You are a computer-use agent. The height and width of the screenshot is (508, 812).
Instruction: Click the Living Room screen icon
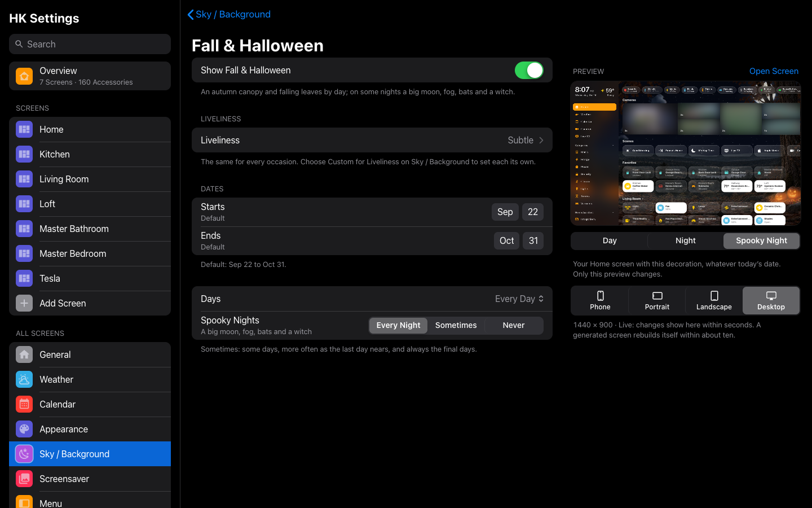(x=24, y=179)
